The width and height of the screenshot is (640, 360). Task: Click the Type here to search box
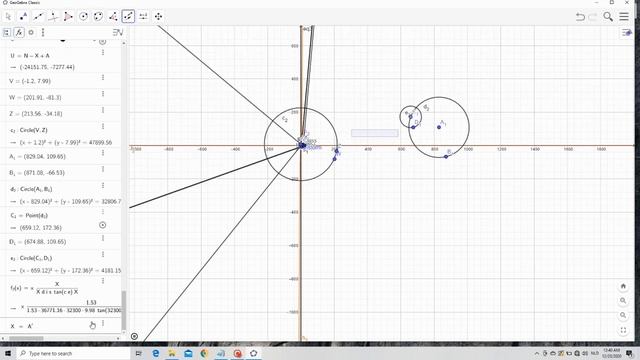pos(74,353)
